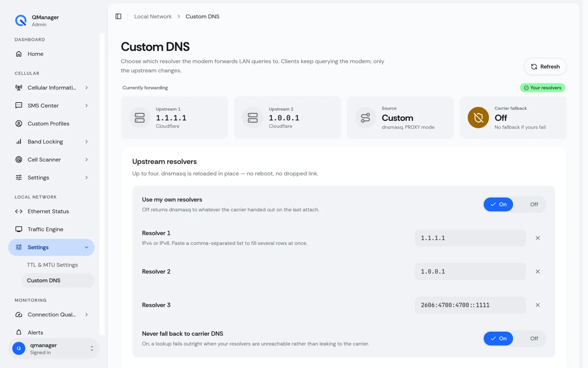
Task: Click the QManager logo icon
Action: click(21, 21)
